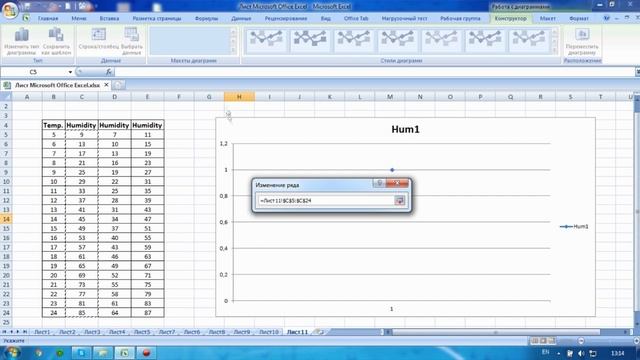The height and width of the screenshot is (360, 640).
Task: Open the Главная ribbon tab
Action: tap(48, 18)
